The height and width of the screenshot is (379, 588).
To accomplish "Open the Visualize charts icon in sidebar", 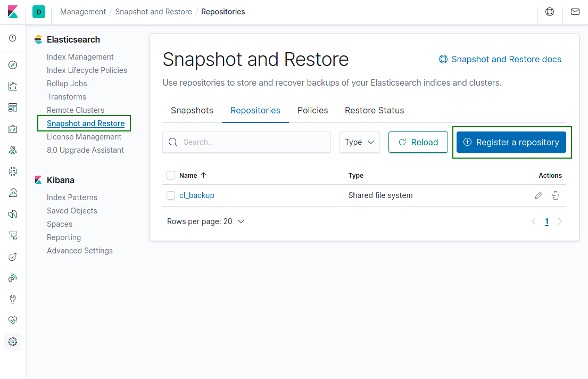I will pos(13,86).
